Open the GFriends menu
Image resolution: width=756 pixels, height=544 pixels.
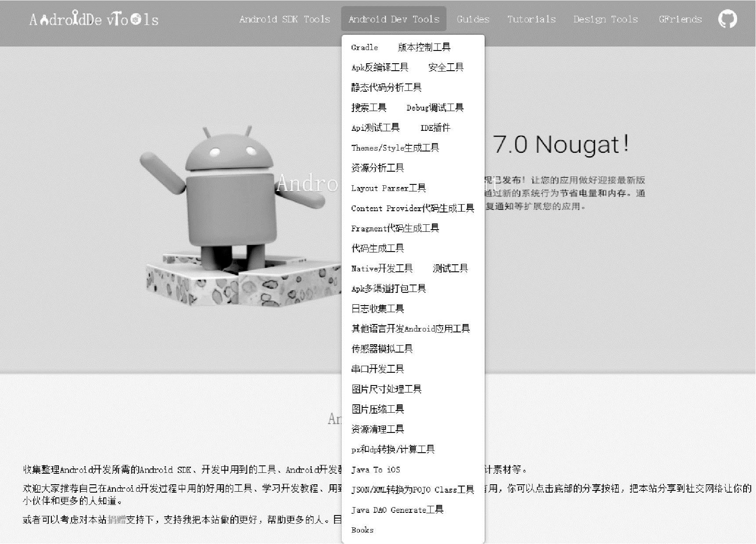point(680,19)
